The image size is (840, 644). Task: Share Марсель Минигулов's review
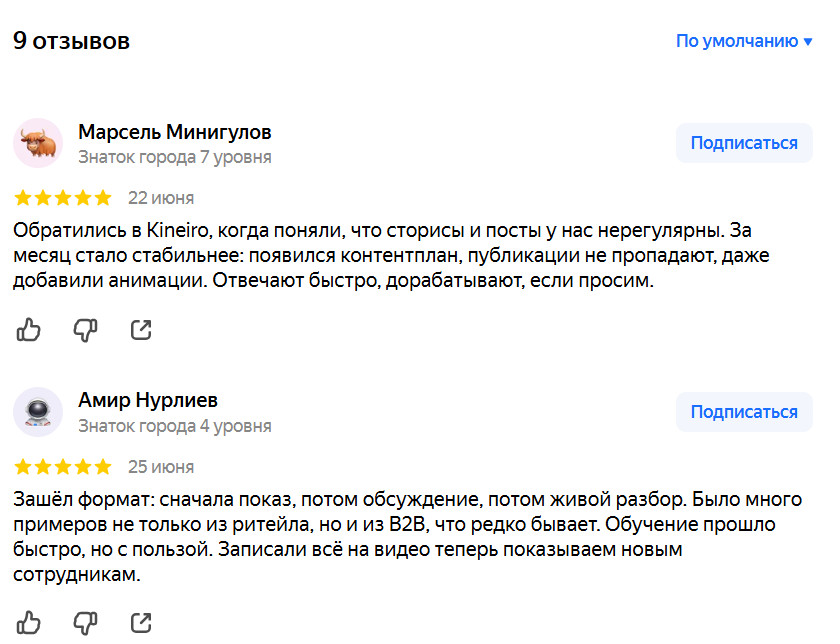(141, 329)
